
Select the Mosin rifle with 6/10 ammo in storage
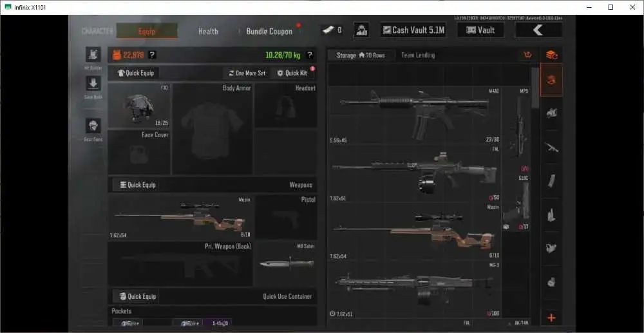[x=414, y=231]
